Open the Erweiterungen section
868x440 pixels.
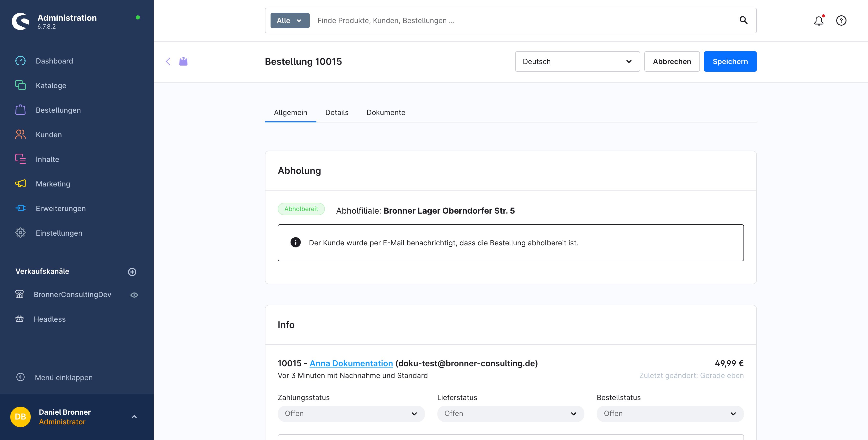(x=61, y=208)
